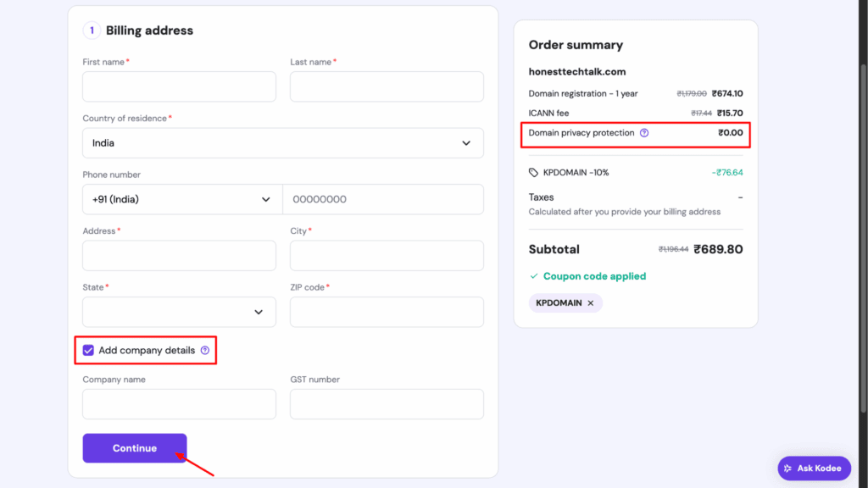Uncheck the Add company details checkbox
Viewport: 868px width, 488px height.
tap(87, 350)
